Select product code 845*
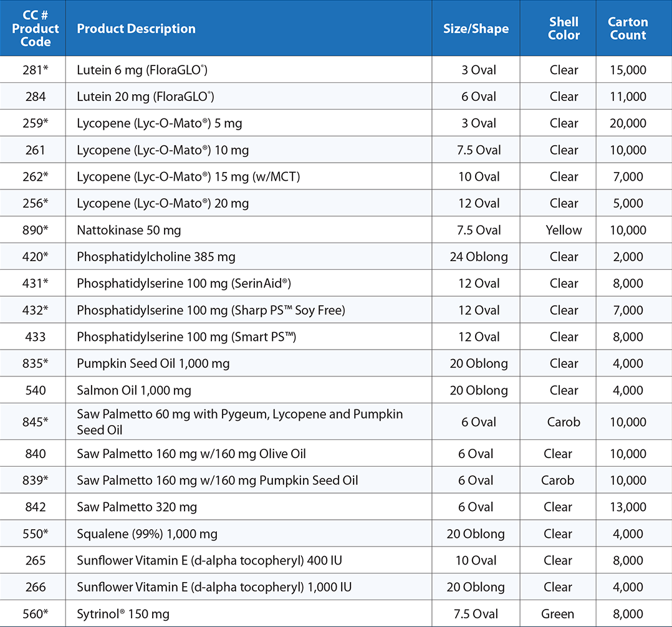Viewport: 672px width, 627px height. [35, 422]
